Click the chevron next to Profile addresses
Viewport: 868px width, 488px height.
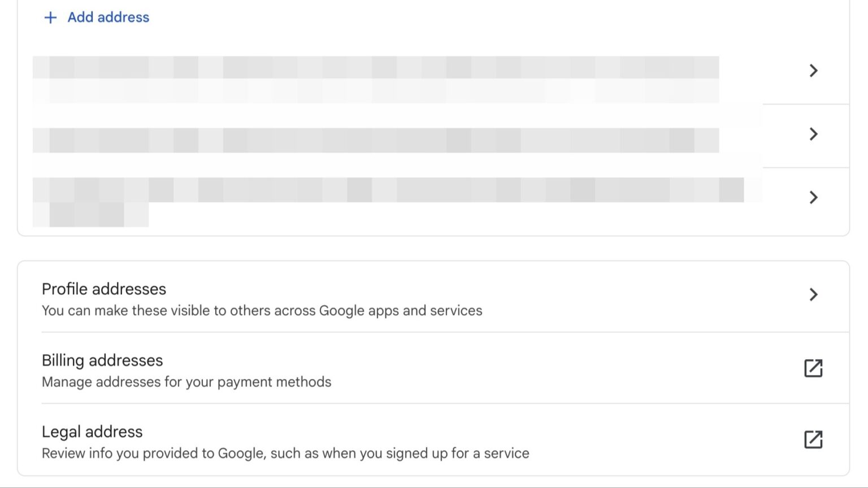click(x=813, y=294)
